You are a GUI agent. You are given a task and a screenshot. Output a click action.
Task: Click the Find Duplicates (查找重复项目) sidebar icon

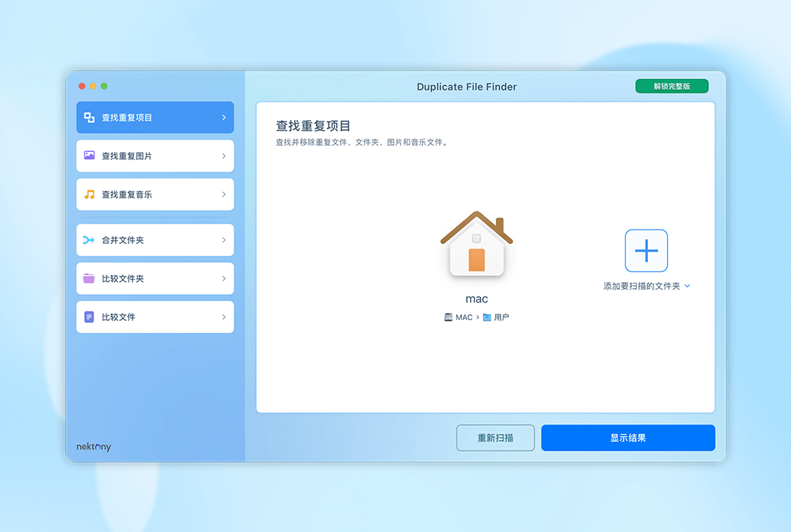click(x=89, y=118)
